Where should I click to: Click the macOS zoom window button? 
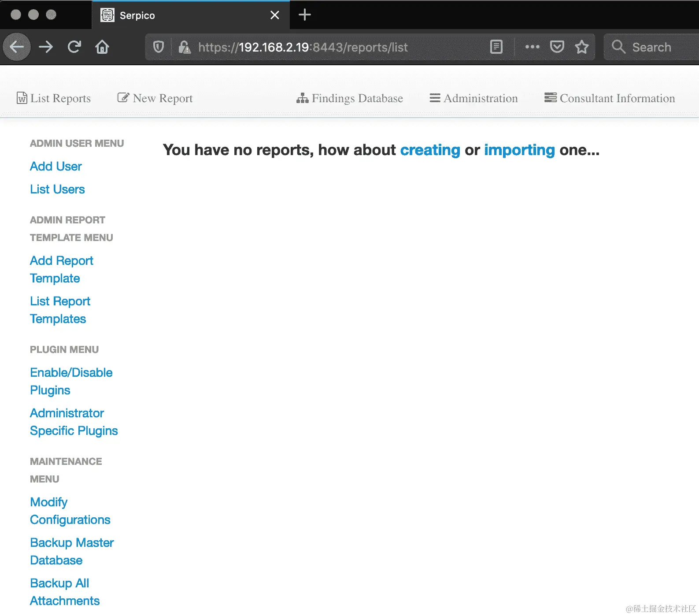(x=51, y=15)
